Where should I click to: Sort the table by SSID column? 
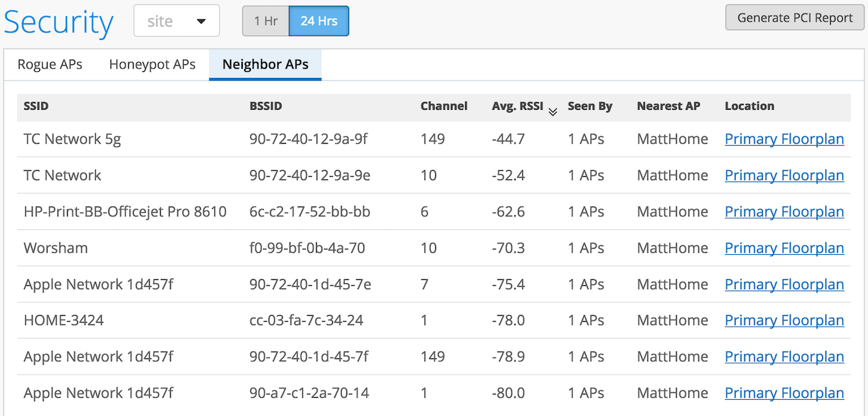click(36, 106)
